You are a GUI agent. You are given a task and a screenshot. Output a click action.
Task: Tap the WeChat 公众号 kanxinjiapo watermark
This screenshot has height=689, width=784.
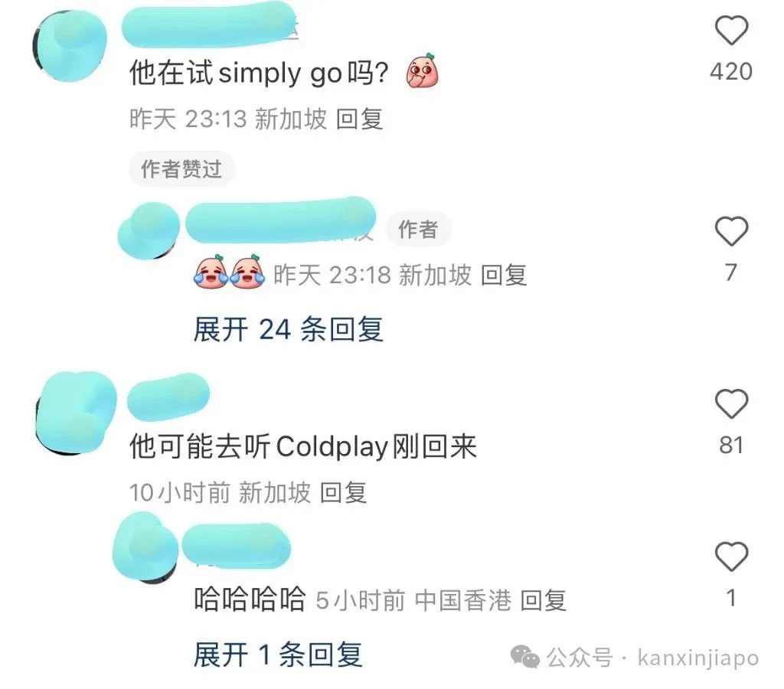pyautogui.click(x=635, y=657)
